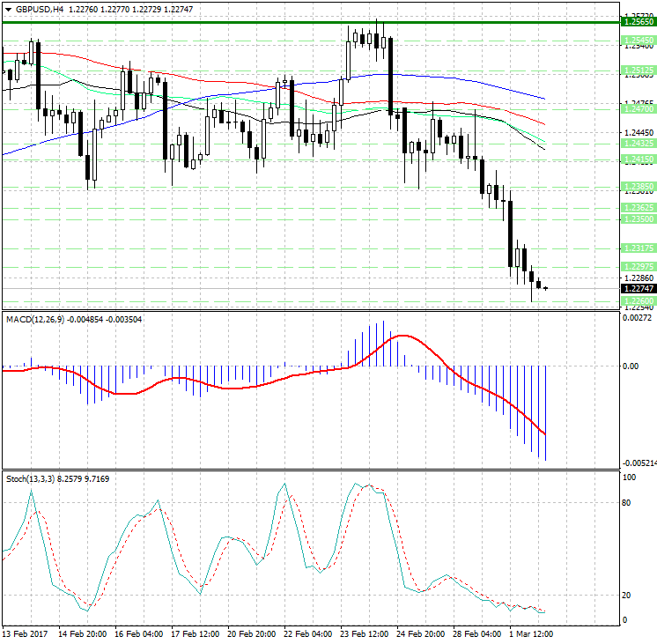Select the 1.25650 dark green resistance level label
Viewport: 657px width, 644px height.
[x=638, y=21]
